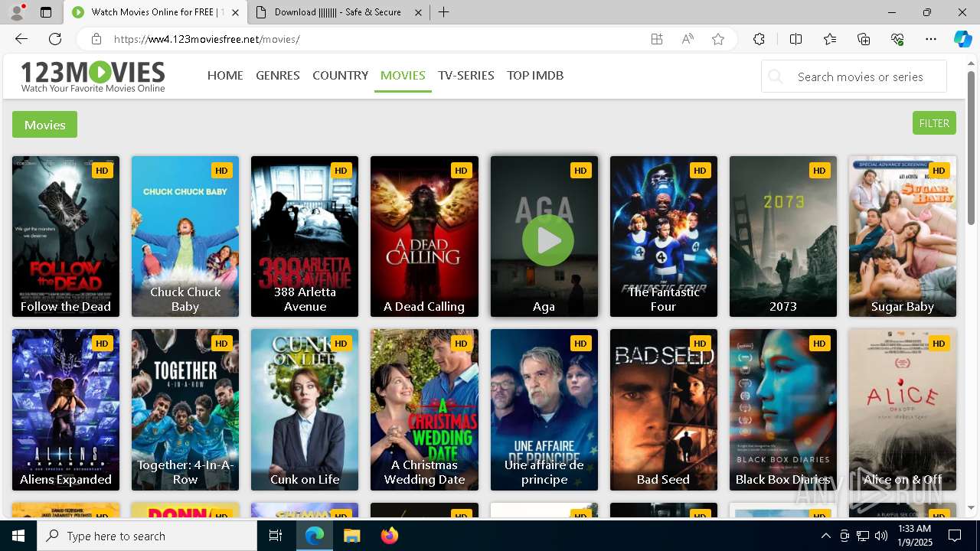Open Chuck Chuck Baby poster
This screenshot has width=980, height=551.
185,236
